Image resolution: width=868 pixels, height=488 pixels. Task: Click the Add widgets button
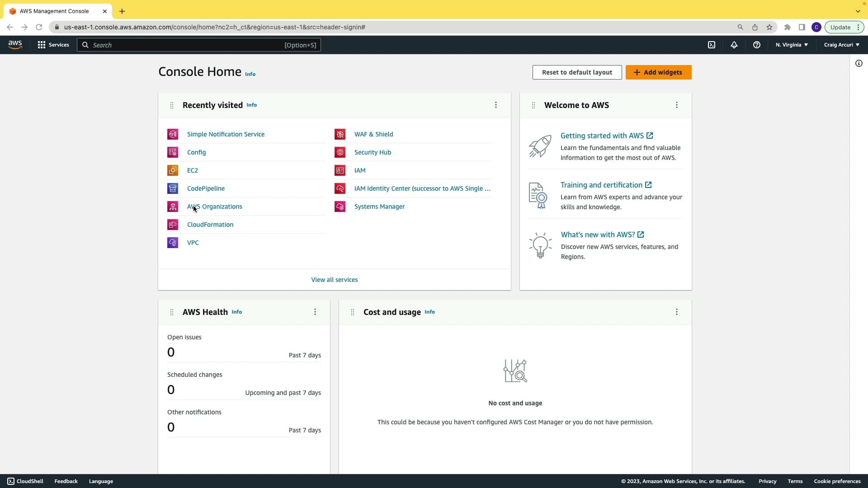(658, 72)
